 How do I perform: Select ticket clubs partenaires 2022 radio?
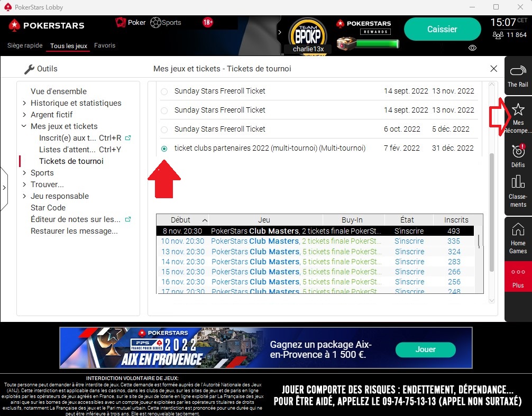[164, 149]
